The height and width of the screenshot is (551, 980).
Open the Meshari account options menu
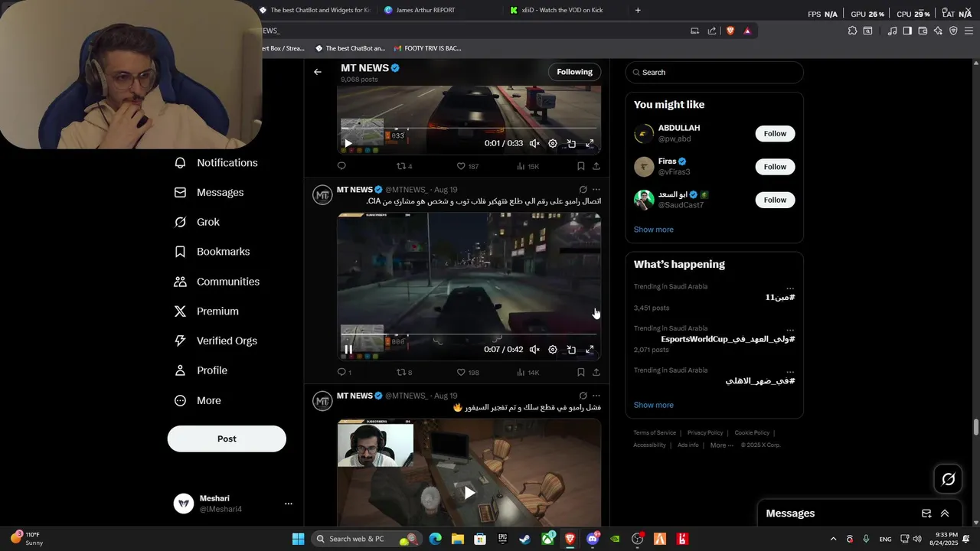click(x=289, y=504)
